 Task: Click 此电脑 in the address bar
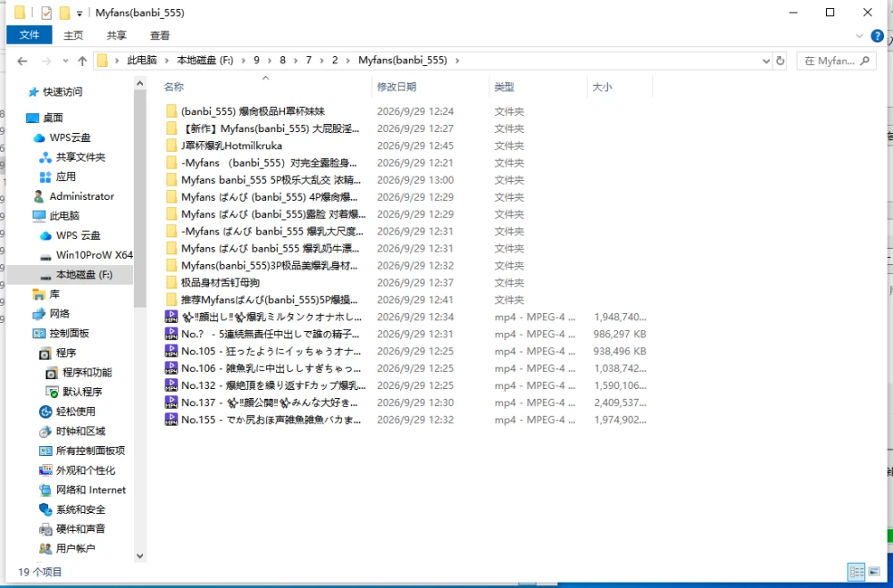[x=142, y=61]
